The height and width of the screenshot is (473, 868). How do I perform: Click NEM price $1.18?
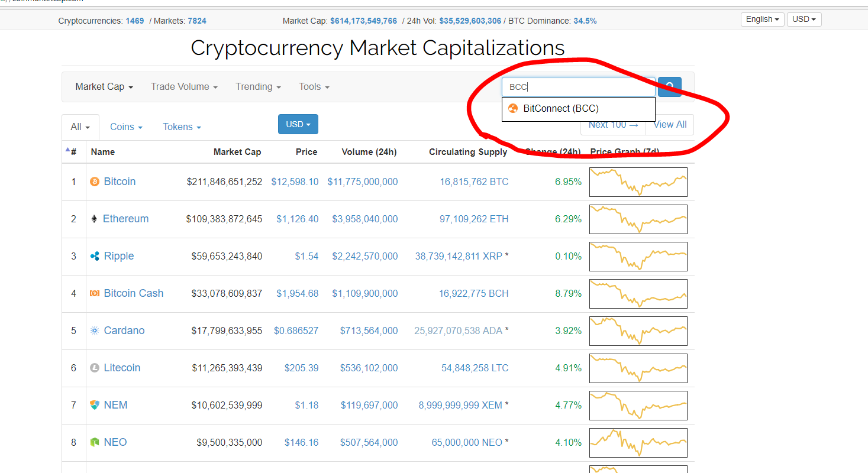pos(306,405)
